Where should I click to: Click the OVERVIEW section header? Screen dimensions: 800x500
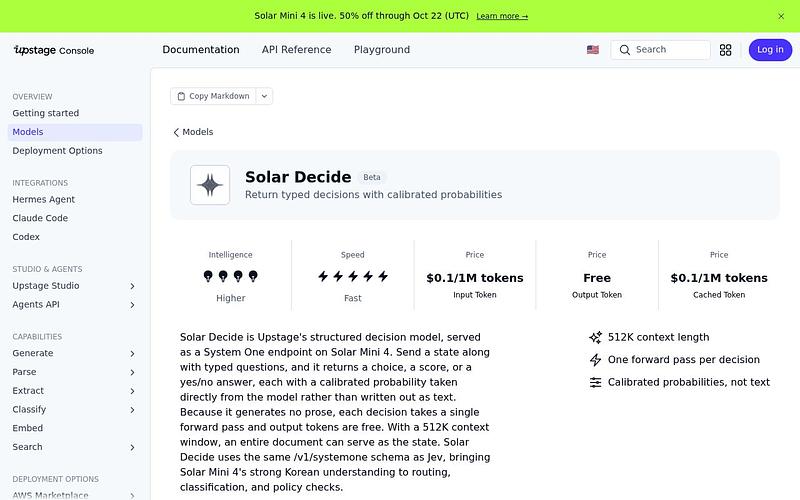coord(32,96)
